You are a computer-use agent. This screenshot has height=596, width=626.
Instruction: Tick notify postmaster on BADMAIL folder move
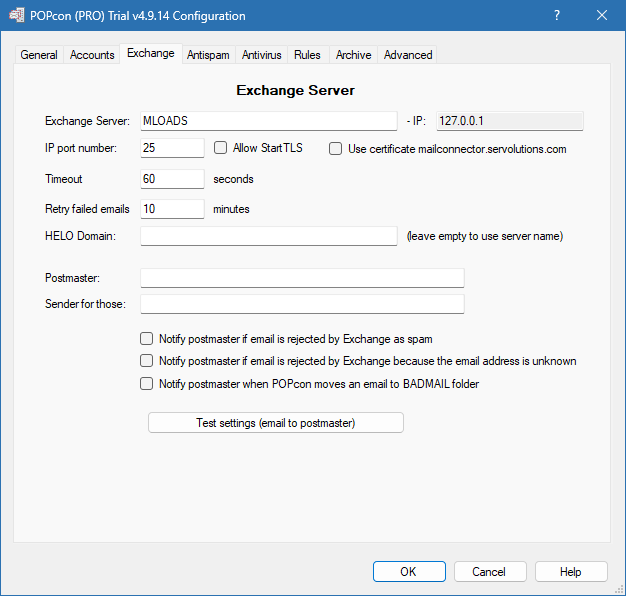[147, 383]
